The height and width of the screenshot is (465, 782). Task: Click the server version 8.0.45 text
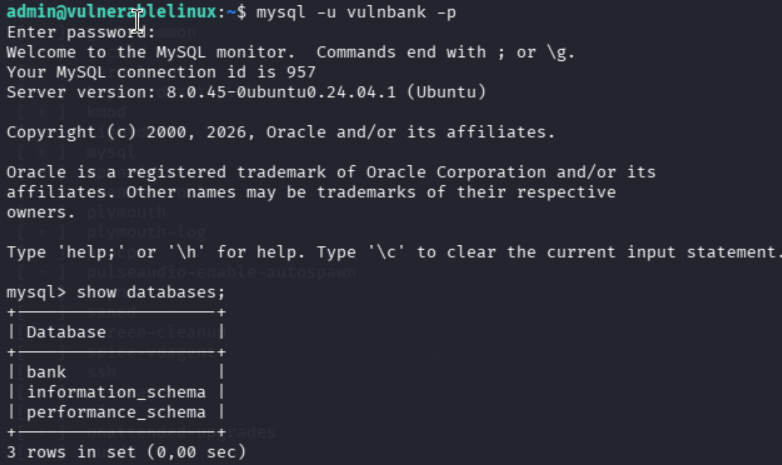coord(246,92)
